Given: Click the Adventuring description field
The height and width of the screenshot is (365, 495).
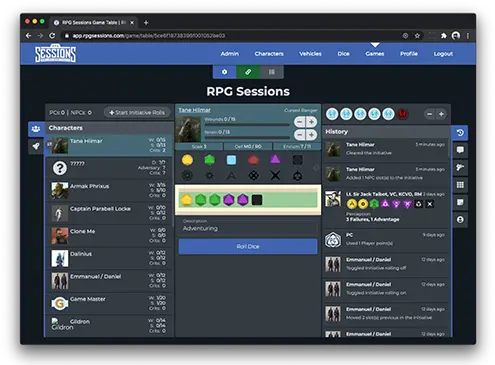Looking at the screenshot, I should [248, 228].
